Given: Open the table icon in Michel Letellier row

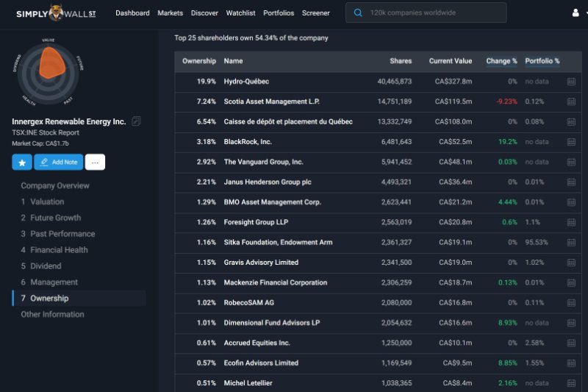Looking at the screenshot, I should click(x=571, y=383).
